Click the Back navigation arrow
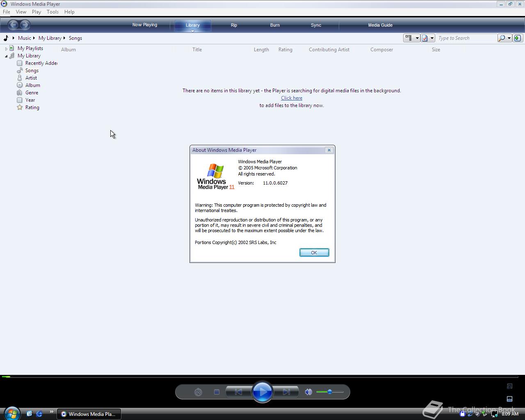Image resolution: width=525 pixels, height=420 pixels. click(13, 25)
